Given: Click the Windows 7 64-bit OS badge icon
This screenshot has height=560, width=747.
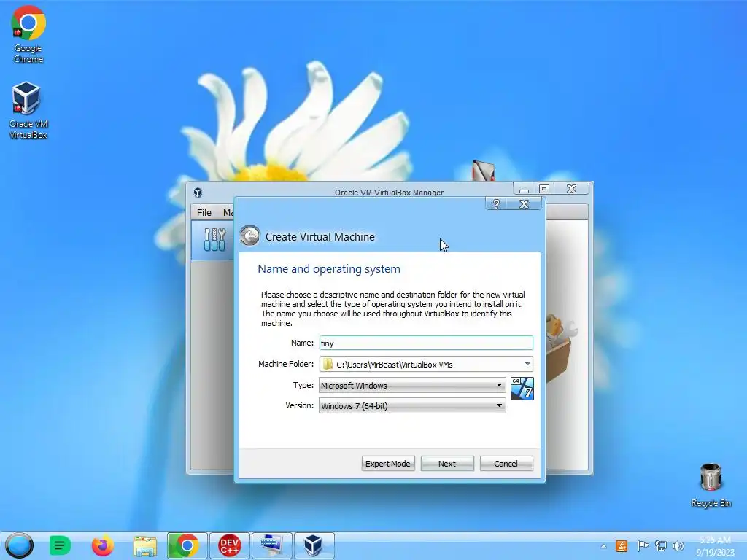Looking at the screenshot, I should [522, 389].
